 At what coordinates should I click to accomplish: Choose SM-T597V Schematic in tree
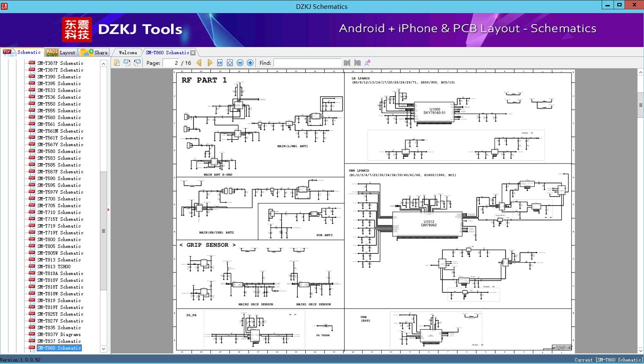point(60,192)
